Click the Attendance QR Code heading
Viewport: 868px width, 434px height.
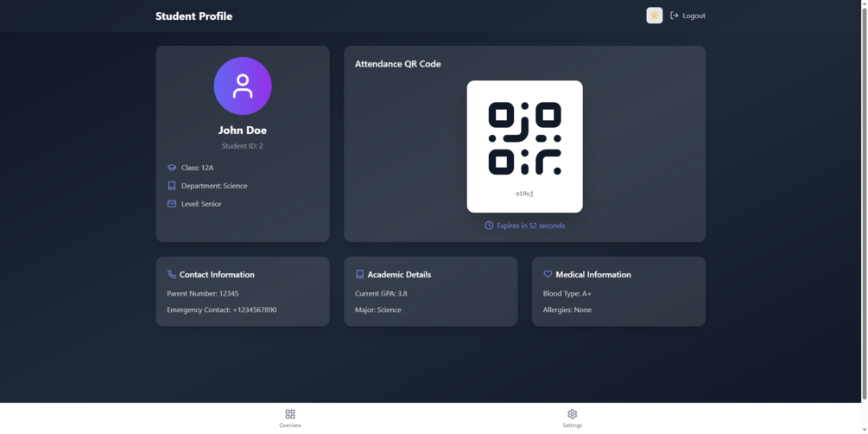398,64
